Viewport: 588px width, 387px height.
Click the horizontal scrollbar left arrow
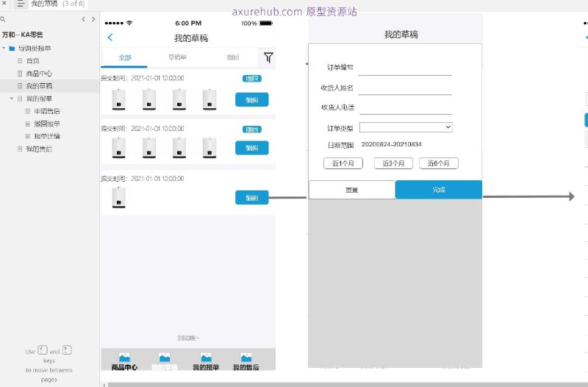(104, 385)
